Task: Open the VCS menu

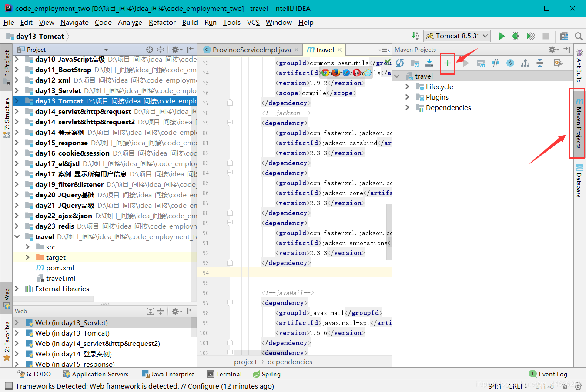Action: point(253,22)
